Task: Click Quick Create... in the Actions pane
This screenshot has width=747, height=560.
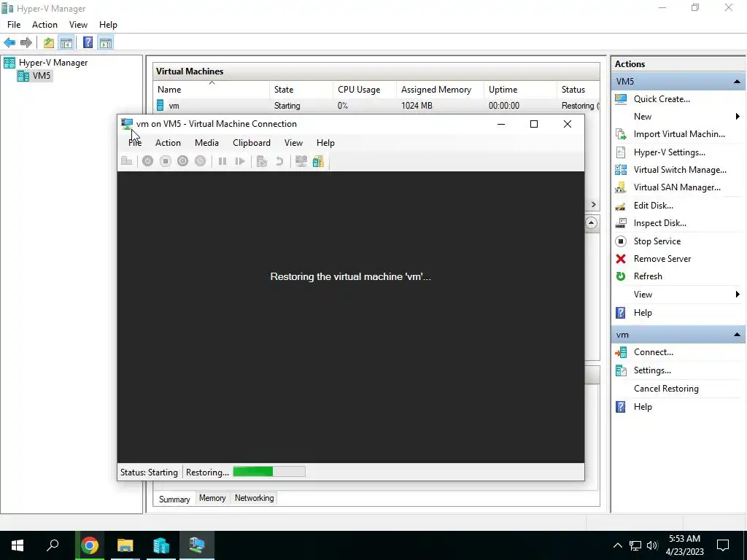Action: click(662, 99)
